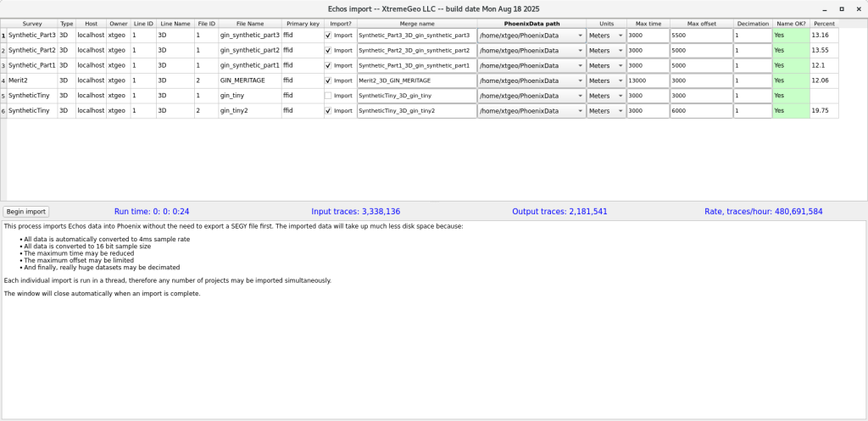
Task: Uncheck Import for gin_synthetic_part2 row
Action: pyautogui.click(x=328, y=50)
